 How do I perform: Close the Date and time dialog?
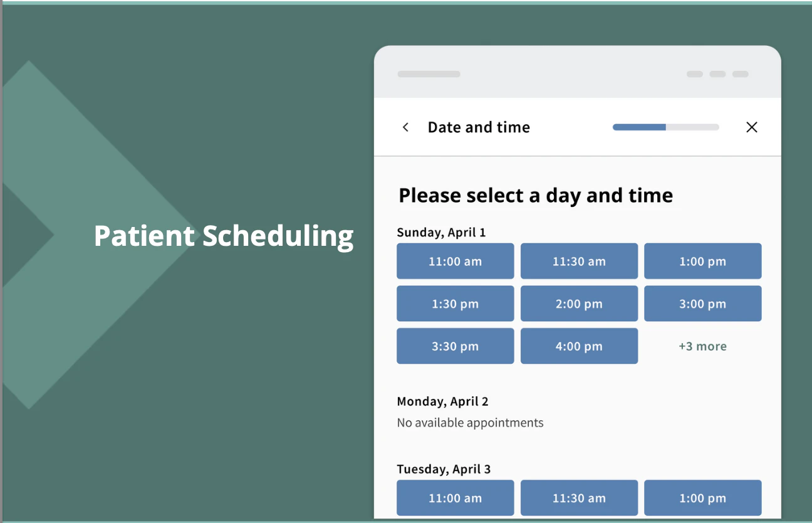(752, 127)
